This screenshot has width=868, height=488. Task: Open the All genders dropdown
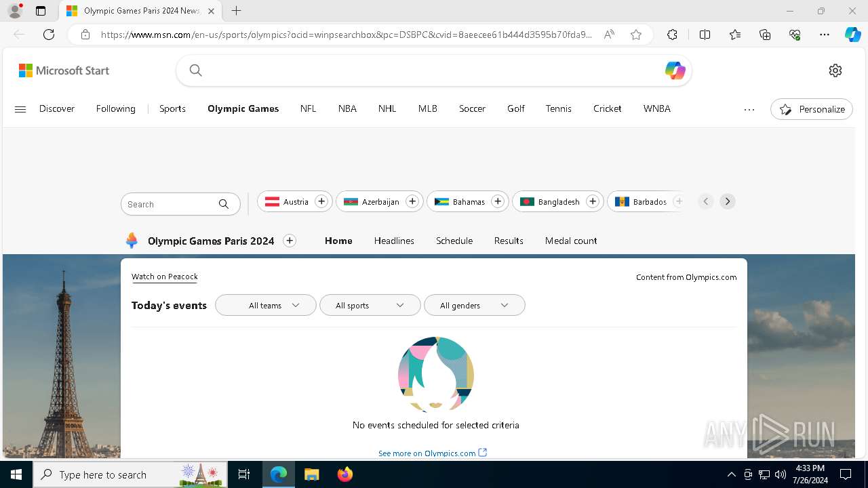[x=475, y=305]
